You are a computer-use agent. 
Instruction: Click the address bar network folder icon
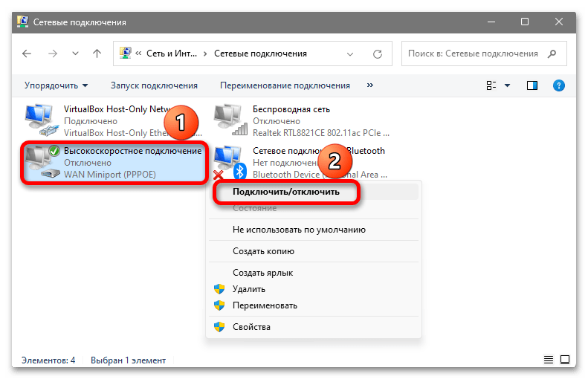(x=125, y=54)
